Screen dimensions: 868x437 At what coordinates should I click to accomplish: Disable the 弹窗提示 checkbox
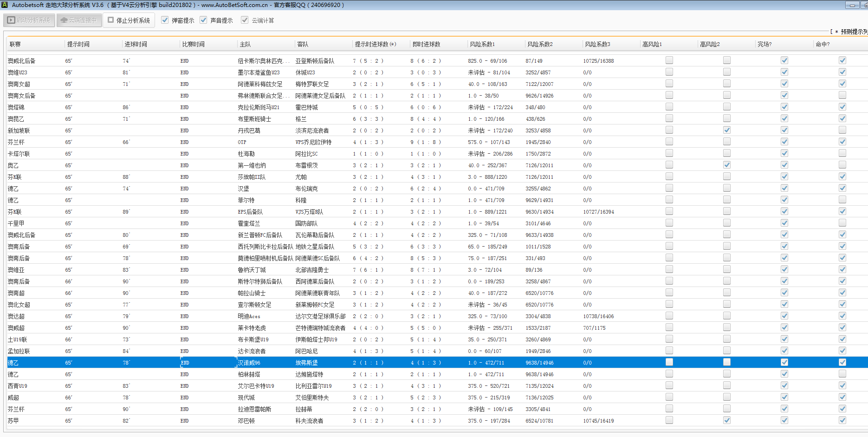pyautogui.click(x=165, y=20)
